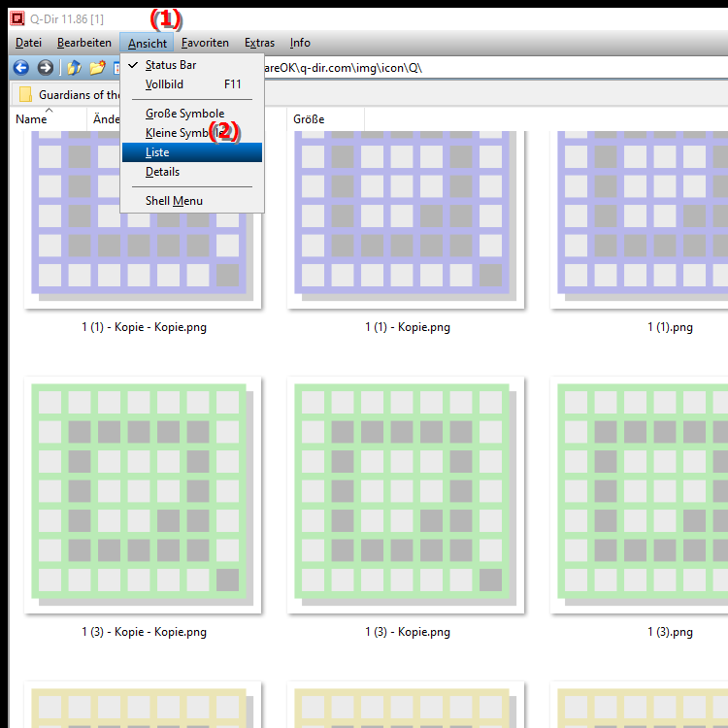This screenshot has width=728, height=728.
Task: Select thumbnail of 1 (1) - Kopie.png
Action: point(406,219)
